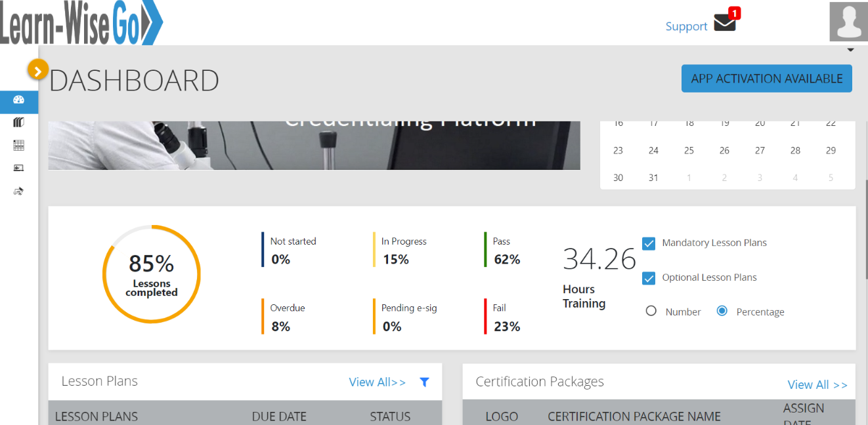The width and height of the screenshot is (868, 425).
Task: Click the bottom vehicle icon in sidebar
Action: click(19, 191)
